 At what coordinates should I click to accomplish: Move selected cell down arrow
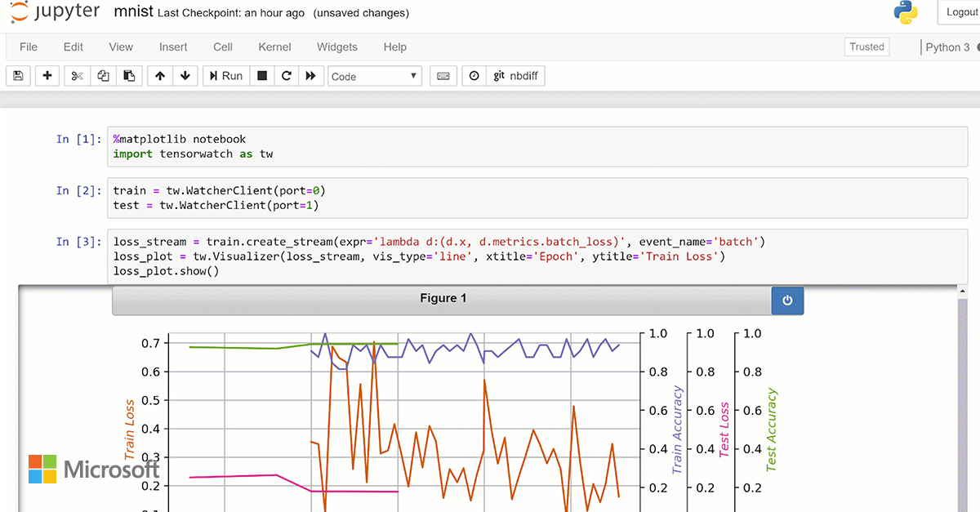tap(185, 76)
